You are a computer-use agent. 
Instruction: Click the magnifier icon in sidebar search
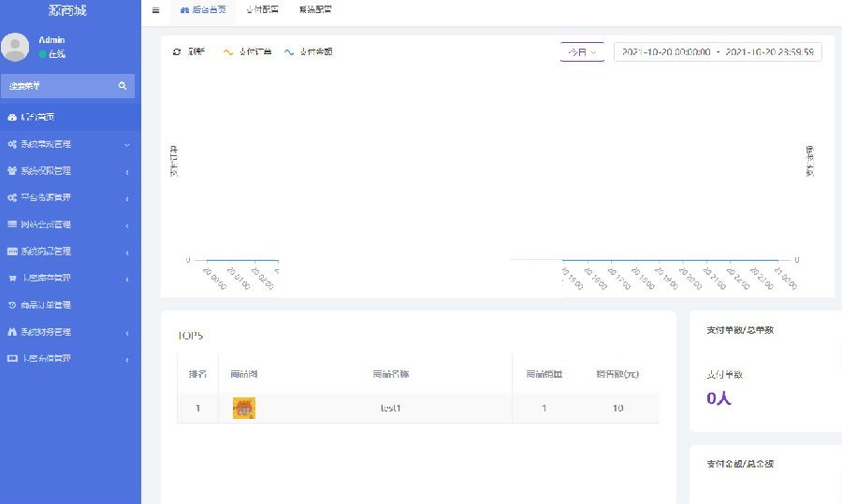[x=123, y=86]
